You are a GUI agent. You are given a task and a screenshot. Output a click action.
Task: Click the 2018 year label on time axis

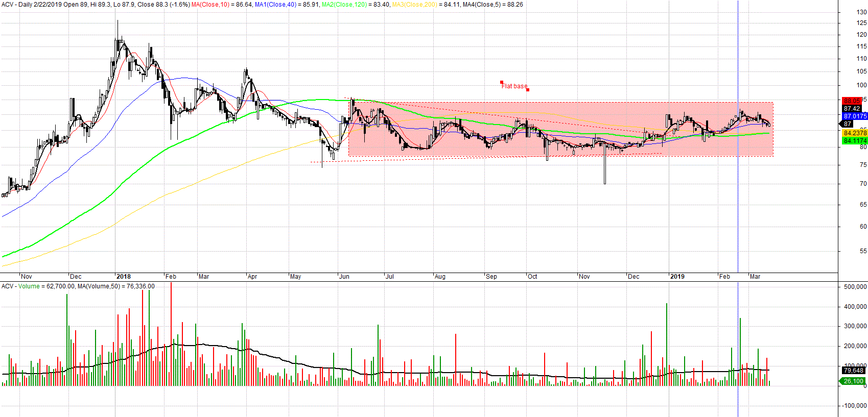click(x=124, y=277)
